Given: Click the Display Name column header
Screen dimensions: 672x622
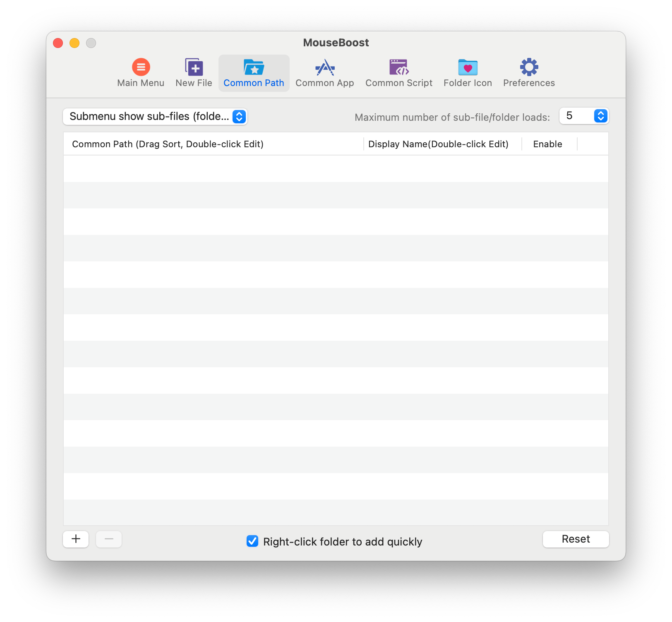Looking at the screenshot, I should [443, 144].
